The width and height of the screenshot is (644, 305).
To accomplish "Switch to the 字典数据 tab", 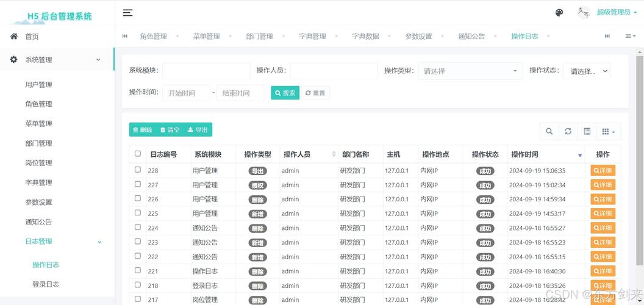I will 365,36.
